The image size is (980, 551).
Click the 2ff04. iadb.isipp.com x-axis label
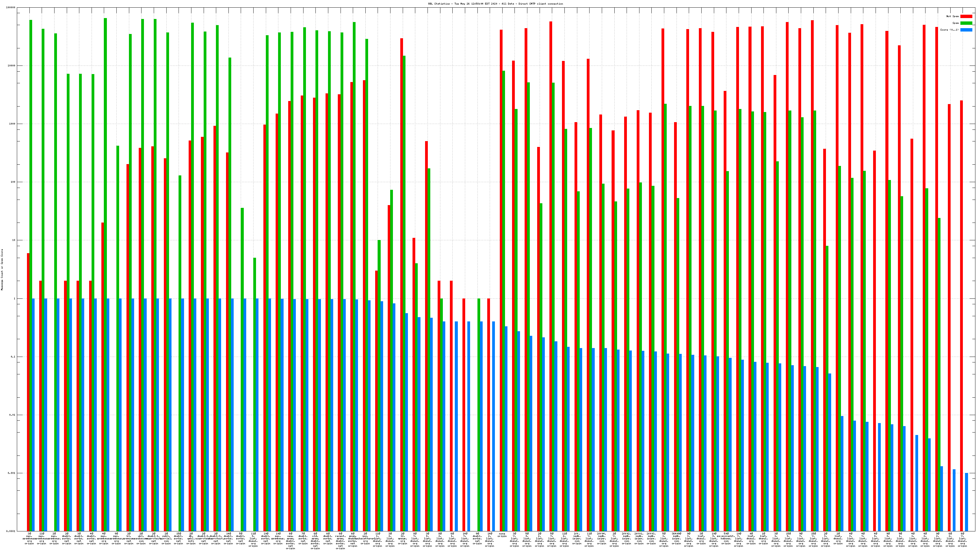coord(601,538)
